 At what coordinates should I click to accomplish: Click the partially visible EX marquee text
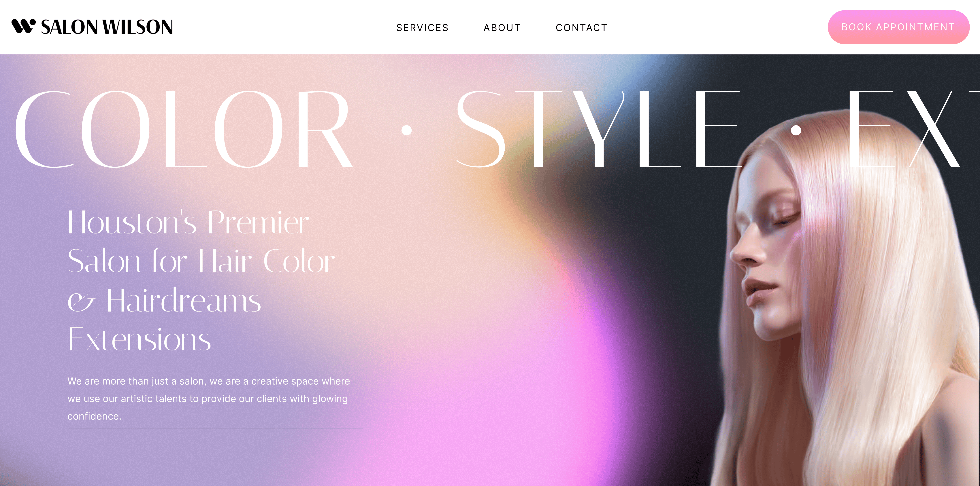[913, 129]
